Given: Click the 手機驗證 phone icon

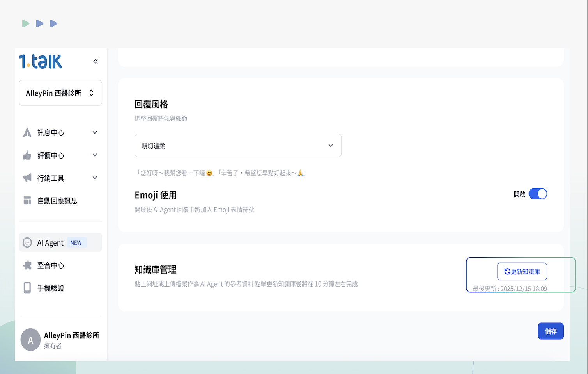Looking at the screenshot, I should click(27, 288).
